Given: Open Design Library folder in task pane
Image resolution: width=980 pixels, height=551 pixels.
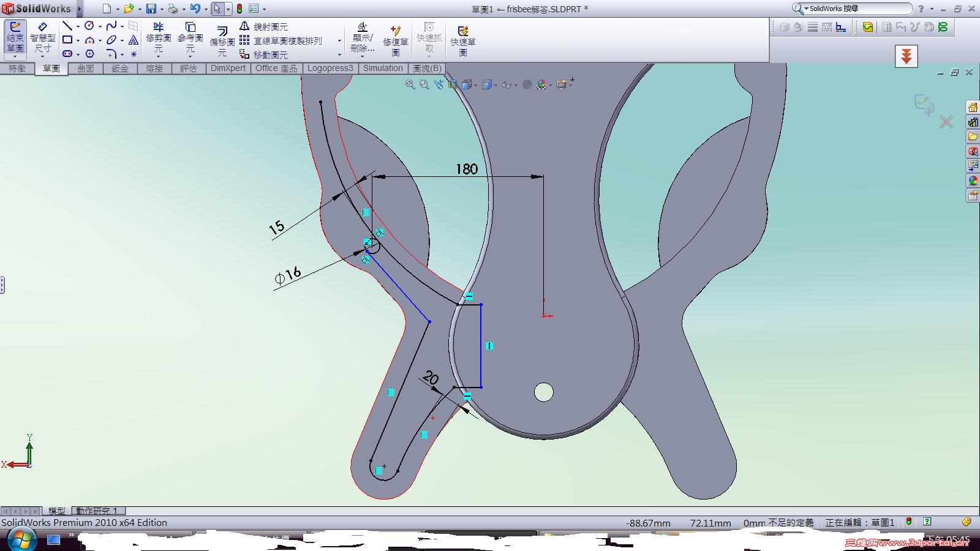Looking at the screenshot, I should [x=973, y=136].
